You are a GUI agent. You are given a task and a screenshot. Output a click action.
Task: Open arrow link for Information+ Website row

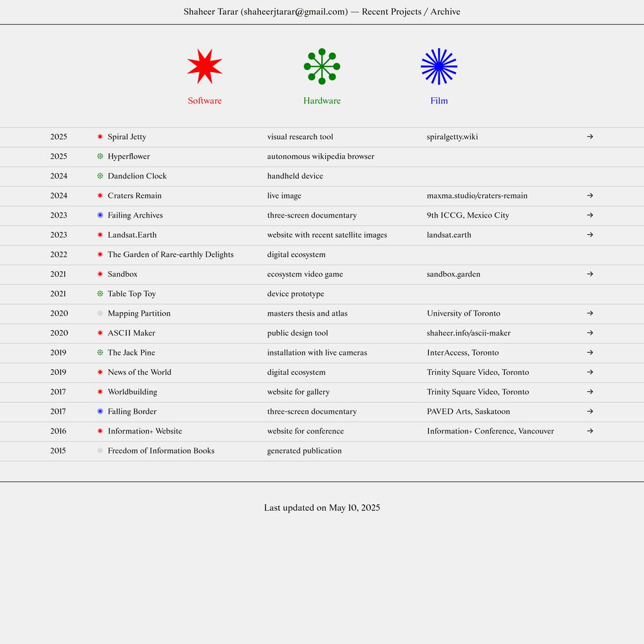[590, 431]
